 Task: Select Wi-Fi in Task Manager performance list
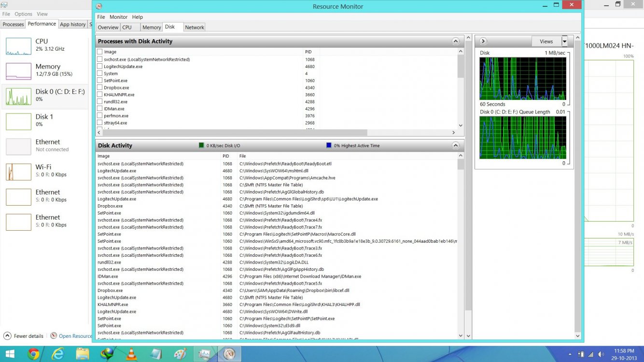point(45,171)
